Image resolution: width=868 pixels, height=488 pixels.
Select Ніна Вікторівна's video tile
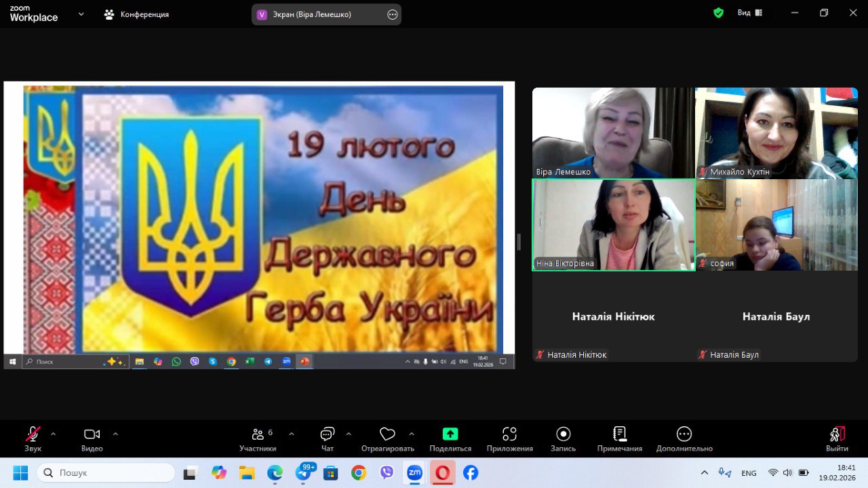click(x=613, y=225)
